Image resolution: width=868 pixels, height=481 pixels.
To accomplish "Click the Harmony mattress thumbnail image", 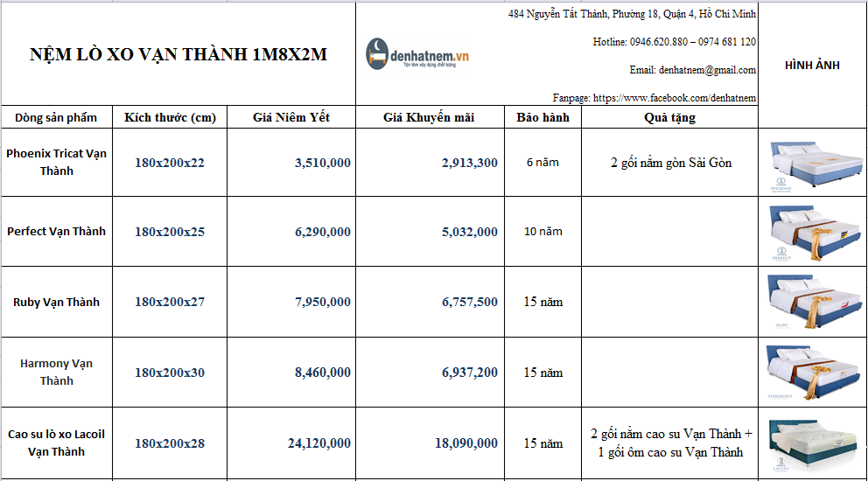I will [x=814, y=372].
